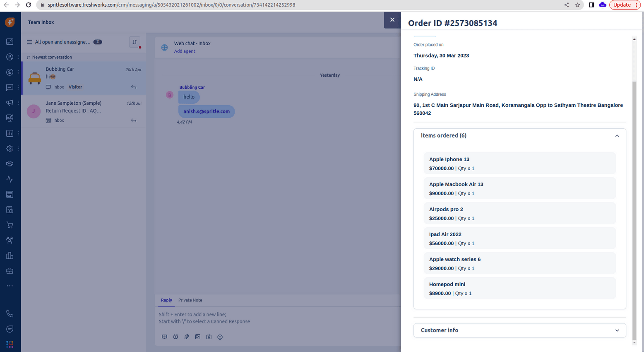This screenshot has width=644, height=352.
Task: Click the Homepod mini item
Action: (519, 288)
